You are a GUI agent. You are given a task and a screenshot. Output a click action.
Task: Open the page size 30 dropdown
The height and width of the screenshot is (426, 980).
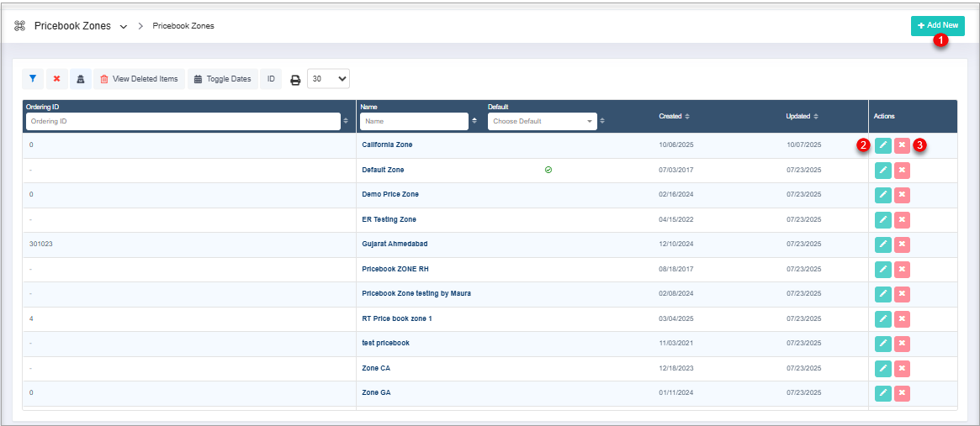[x=328, y=79]
